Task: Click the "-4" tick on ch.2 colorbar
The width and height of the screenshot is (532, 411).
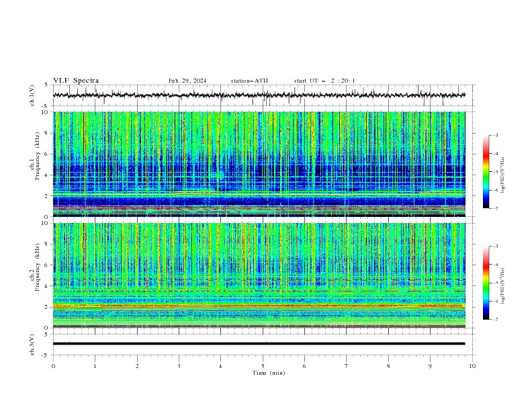Action: click(496, 265)
